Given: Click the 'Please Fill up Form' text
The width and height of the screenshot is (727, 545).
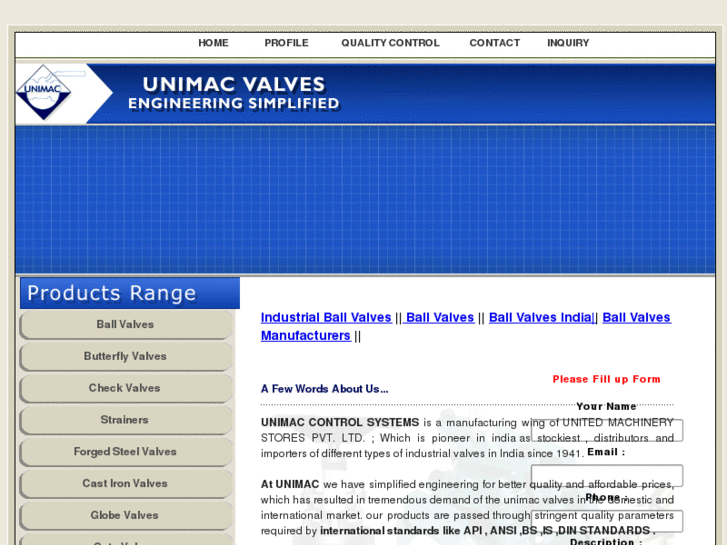Looking at the screenshot, I should (x=606, y=379).
